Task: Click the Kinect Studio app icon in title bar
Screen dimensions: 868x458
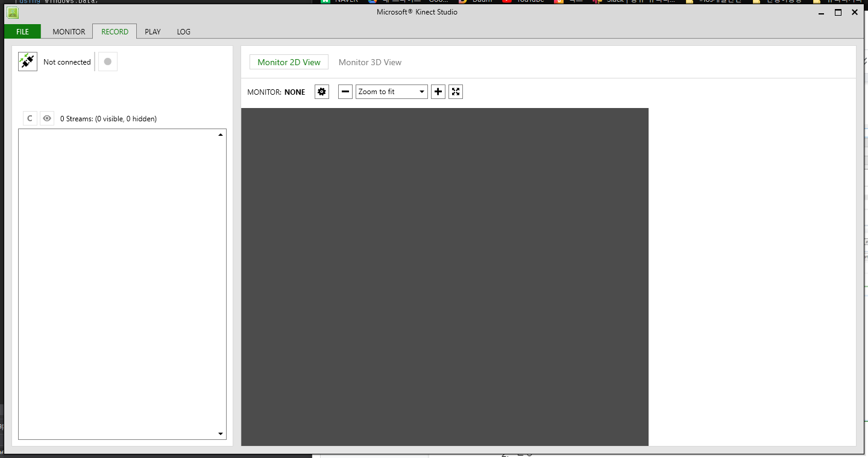Action: click(x=13, y=12)
